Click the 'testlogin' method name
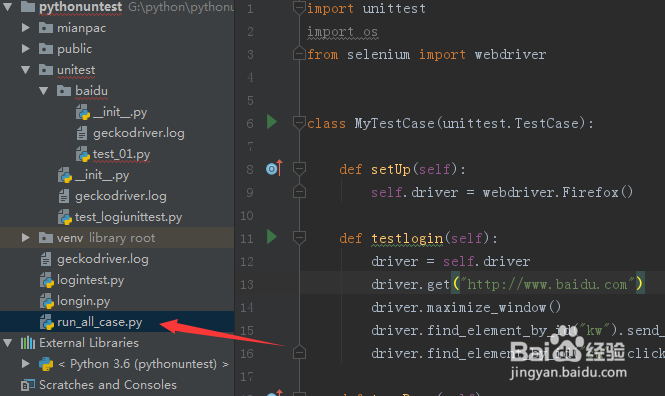 407,238
